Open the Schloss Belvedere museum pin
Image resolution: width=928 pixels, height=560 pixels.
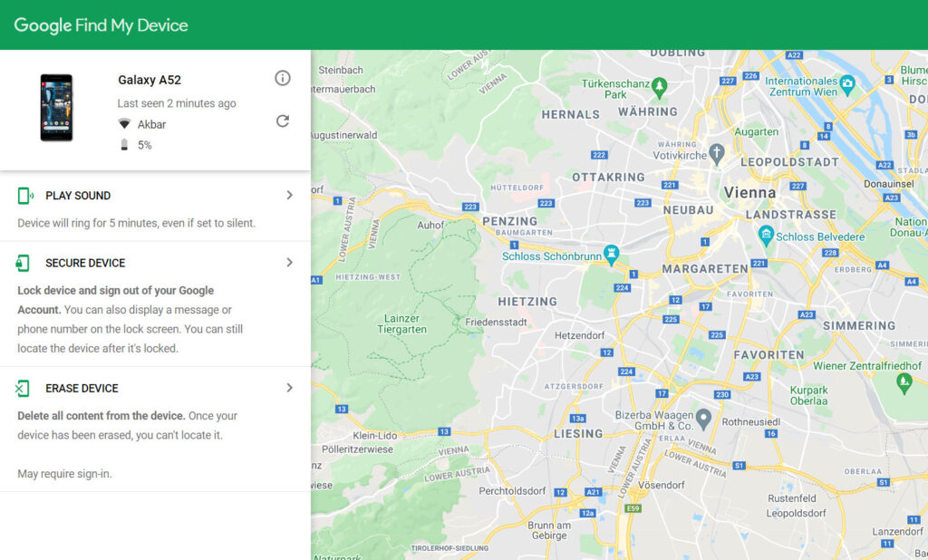766,236
